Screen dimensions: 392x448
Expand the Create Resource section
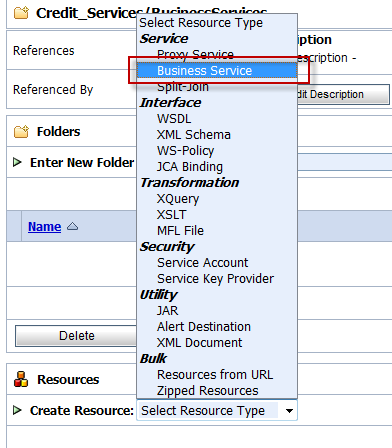pos(17,410)
